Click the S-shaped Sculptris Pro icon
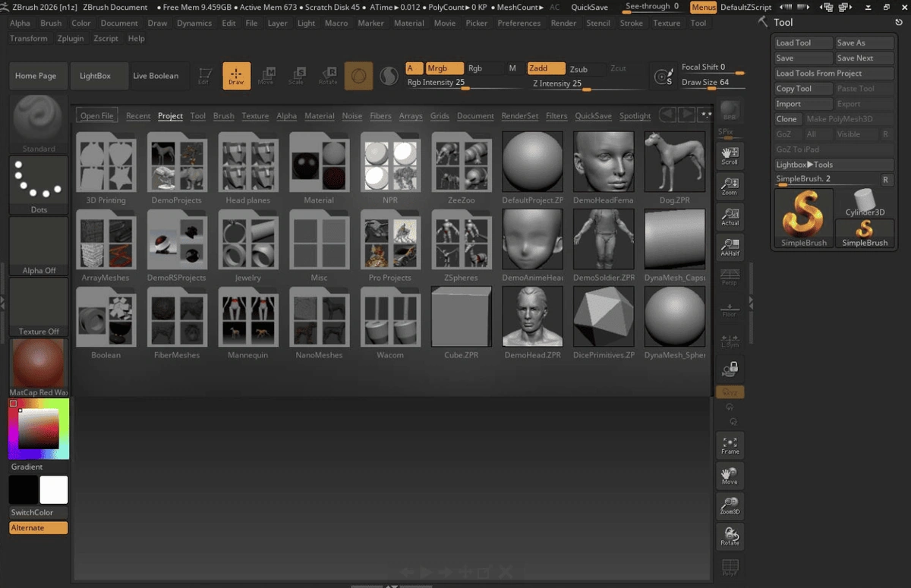This screenshot has height=588, width=911. tap(389, 76)
